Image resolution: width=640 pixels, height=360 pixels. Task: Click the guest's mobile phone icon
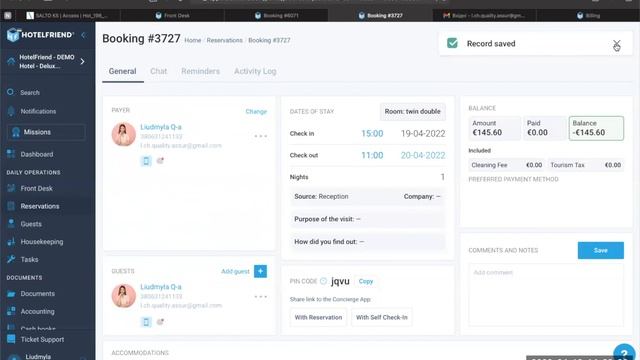(x=146, y=322)
